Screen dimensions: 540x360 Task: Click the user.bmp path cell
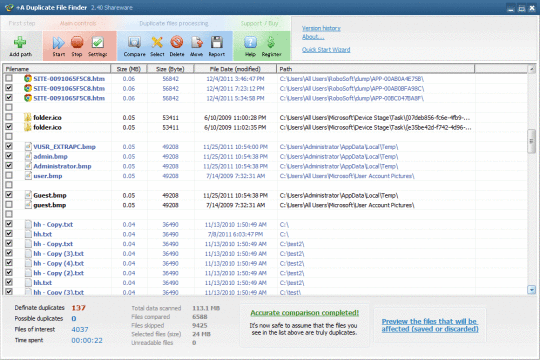tap(347, 176)
